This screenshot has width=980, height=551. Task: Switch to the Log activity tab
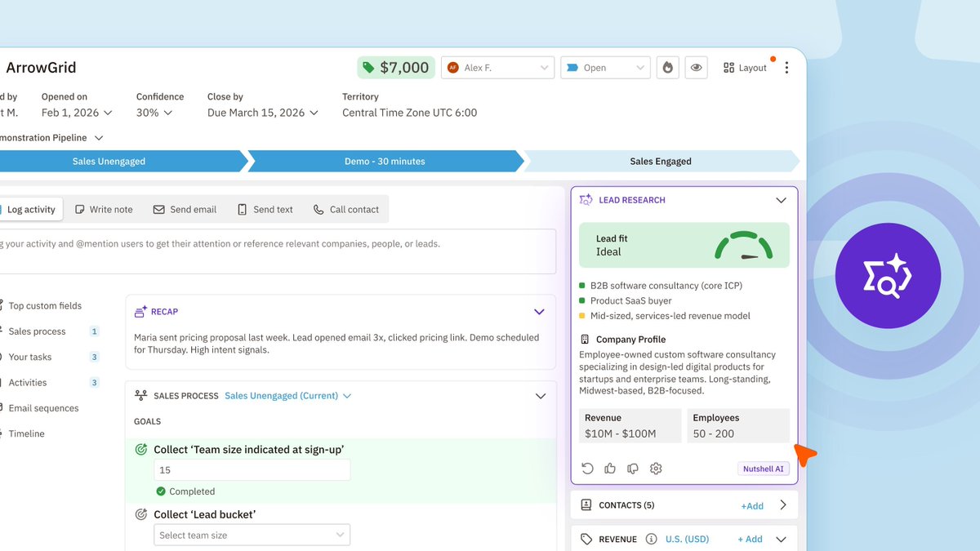pyautogui.click(x=31, y=210)
